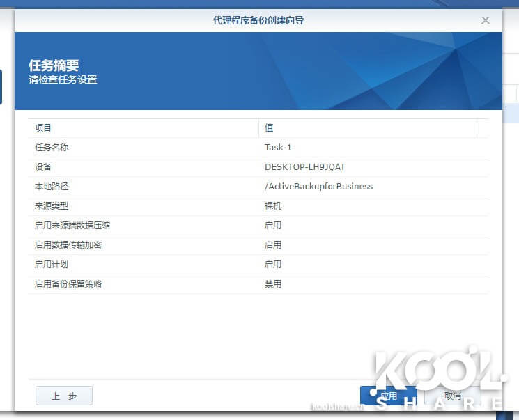Select the 本地路径 row label

pos(52,187)
